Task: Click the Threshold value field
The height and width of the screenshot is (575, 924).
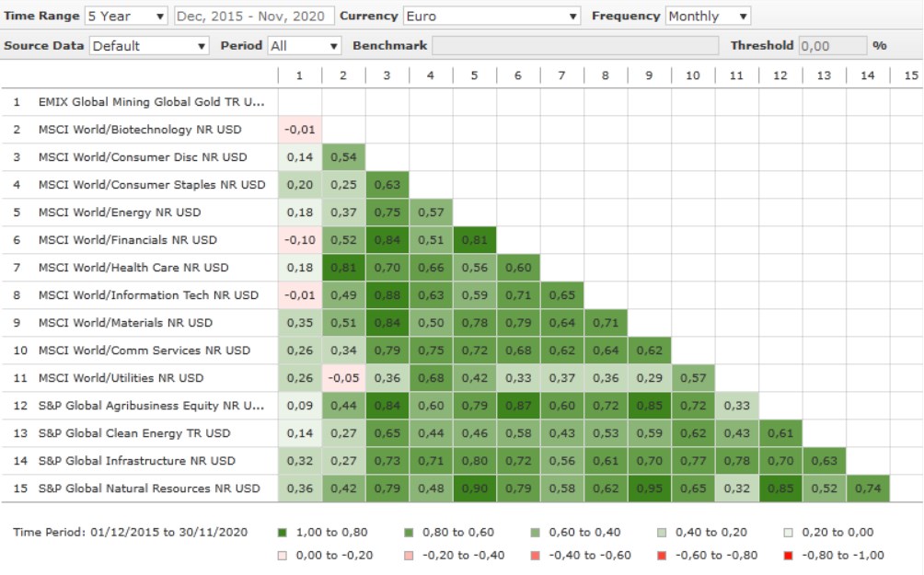Action: pyautogui.click(x=832, y=45)
